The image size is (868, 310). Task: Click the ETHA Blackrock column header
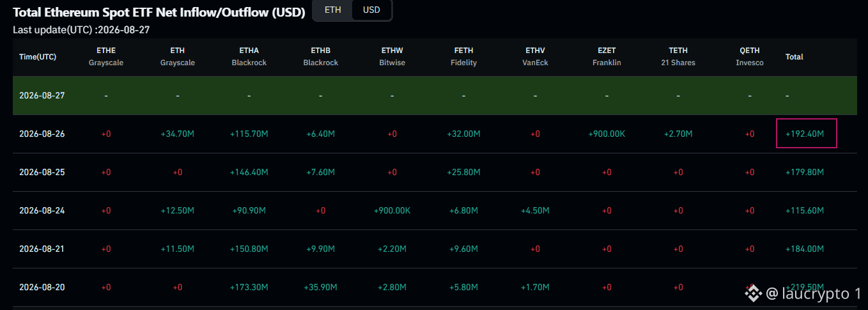click(x=249, y=56)
